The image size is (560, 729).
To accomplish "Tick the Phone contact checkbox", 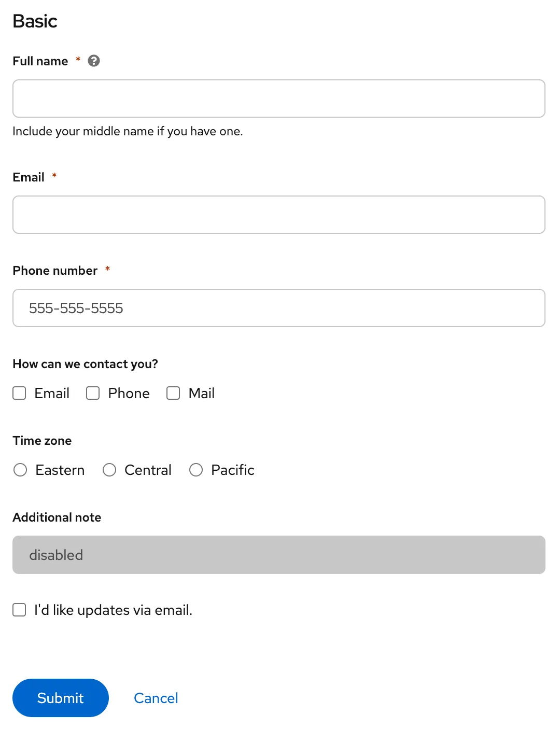I will point(93,394).
